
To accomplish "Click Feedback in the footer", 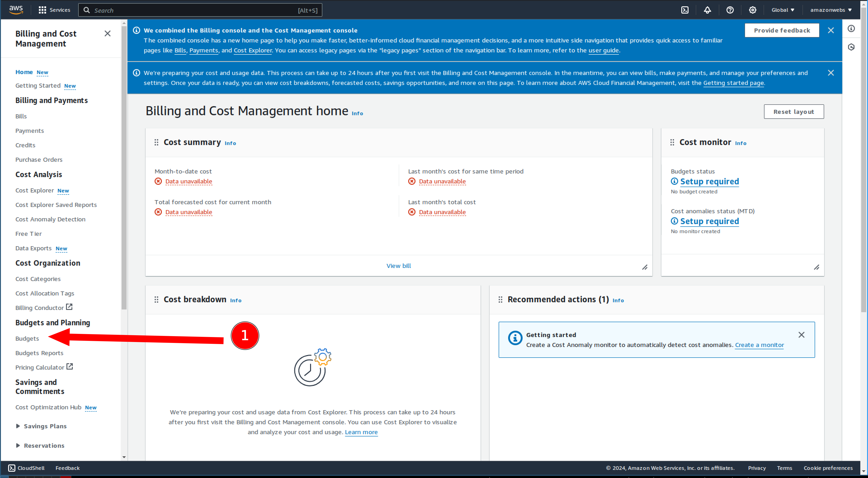I will (67, 468).
